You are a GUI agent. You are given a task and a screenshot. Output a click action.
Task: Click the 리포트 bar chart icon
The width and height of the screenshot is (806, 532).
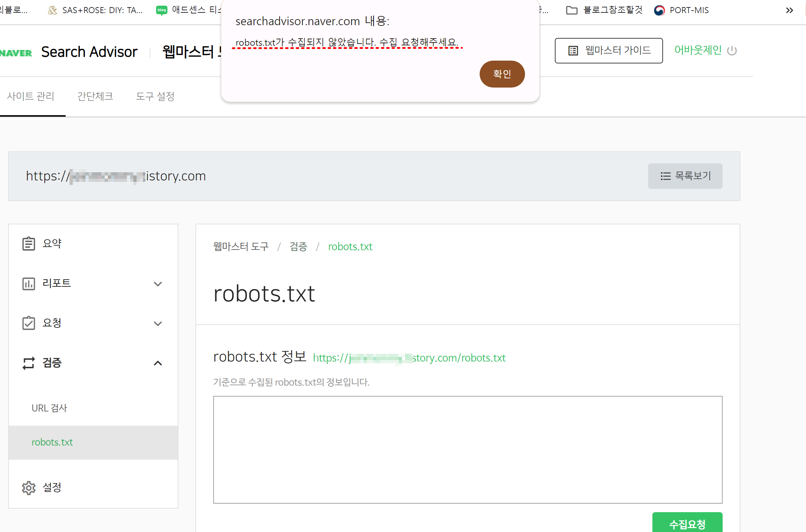point(28,284)
